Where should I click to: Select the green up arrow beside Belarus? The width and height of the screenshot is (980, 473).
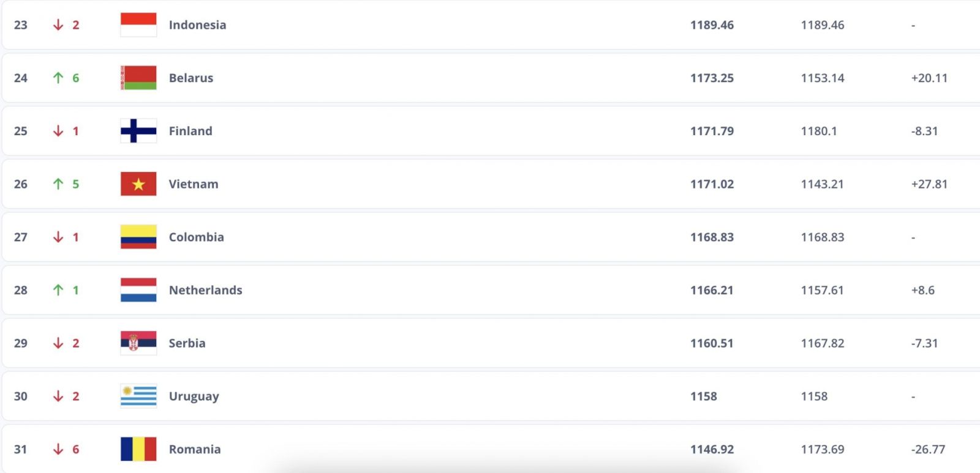coord(58,78)
